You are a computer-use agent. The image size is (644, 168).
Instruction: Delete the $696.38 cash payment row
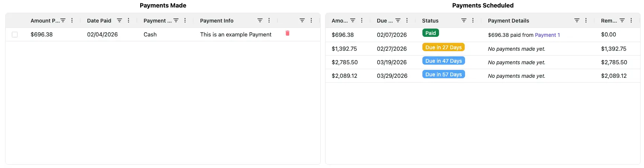[288, 33]
